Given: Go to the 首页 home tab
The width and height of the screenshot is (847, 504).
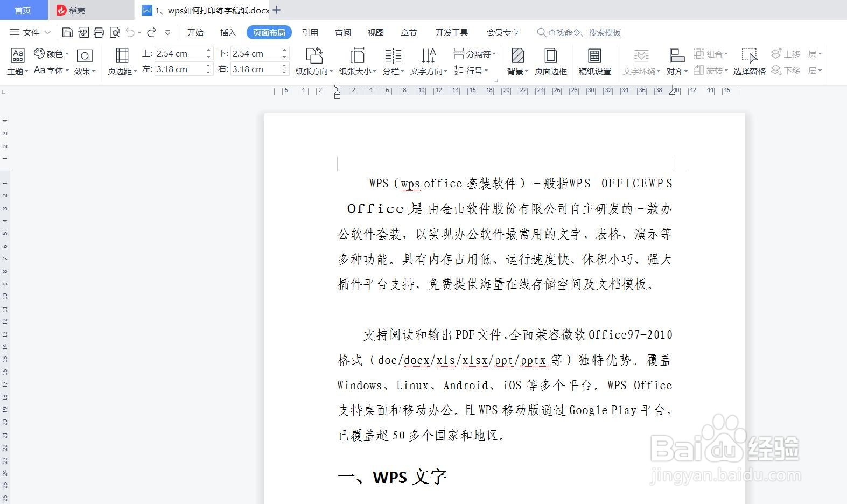Looking at the screenshot, I should (23, 10).
